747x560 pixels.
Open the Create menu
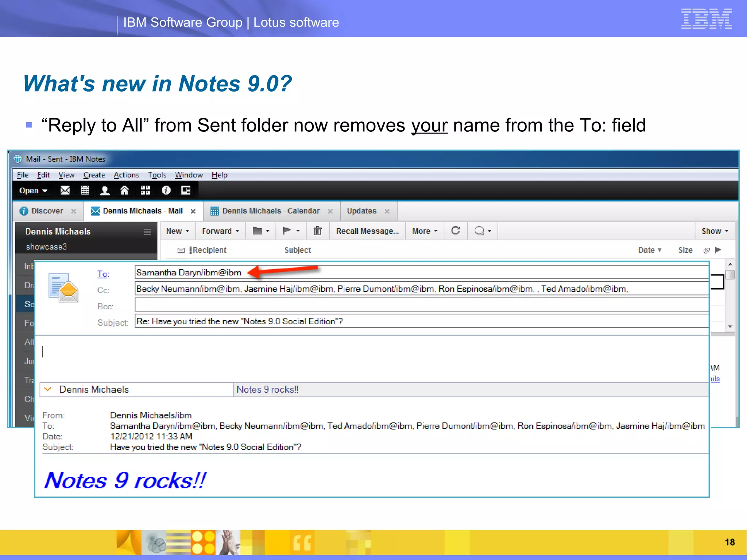tap(94, 175)
